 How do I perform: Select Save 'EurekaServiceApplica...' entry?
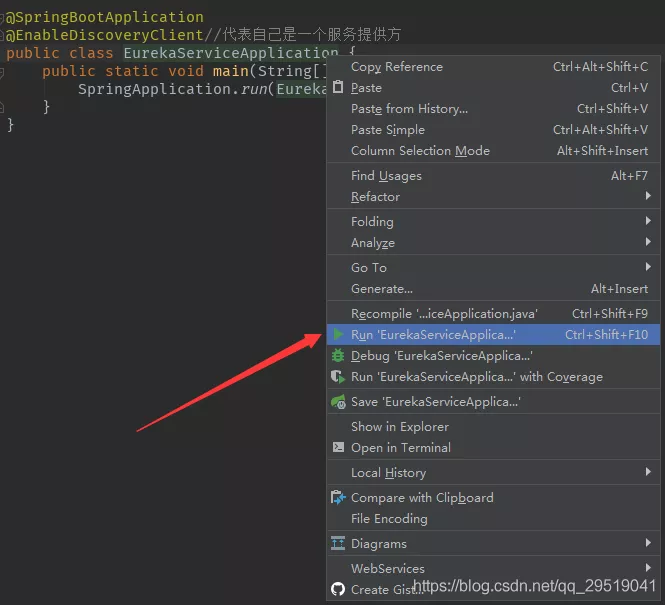[493, 401]
